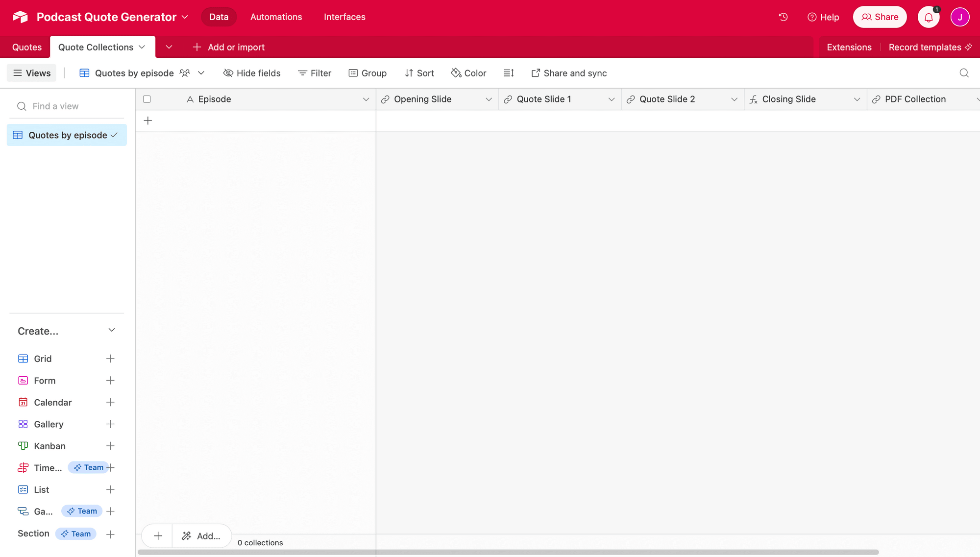Image resolution: width=980 pixels, height=557 pixels.
Task: Open the Color options
Action: tap(468, 73)
